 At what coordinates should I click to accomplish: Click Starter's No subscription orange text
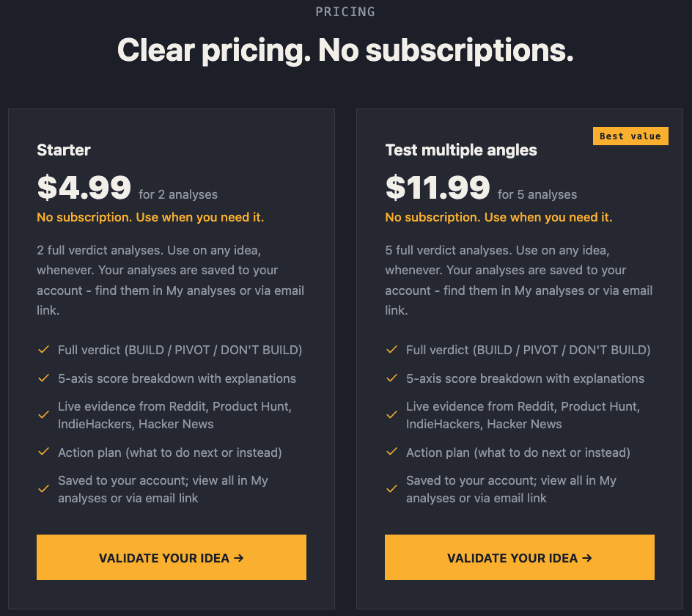coord(150,217)
